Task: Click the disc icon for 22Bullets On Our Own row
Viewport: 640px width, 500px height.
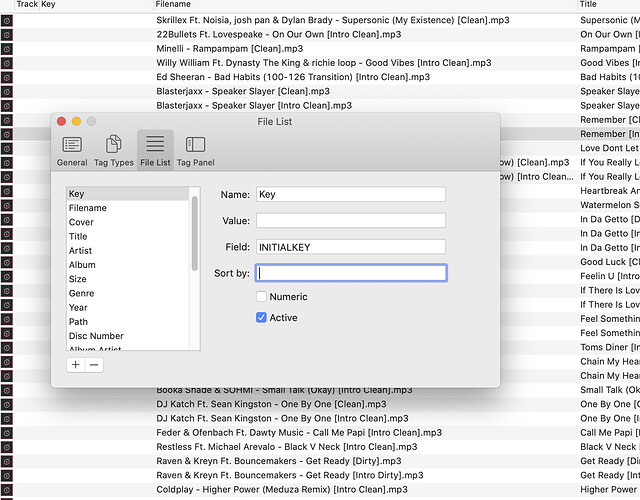Action: point(7,35)
